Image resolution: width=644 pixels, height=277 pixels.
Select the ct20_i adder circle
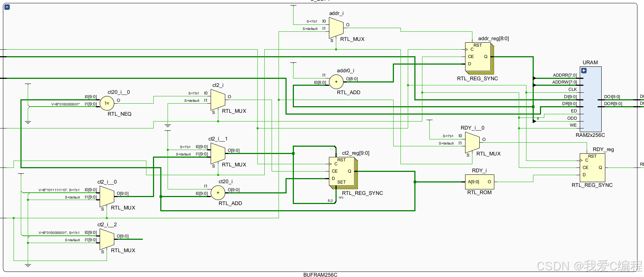tap(218, 193)
